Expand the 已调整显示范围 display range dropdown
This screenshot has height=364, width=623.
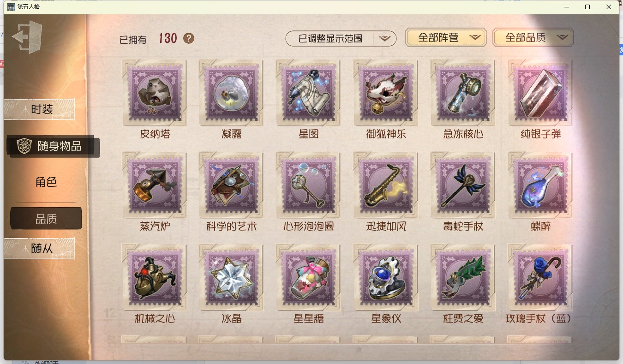point(341,39)
